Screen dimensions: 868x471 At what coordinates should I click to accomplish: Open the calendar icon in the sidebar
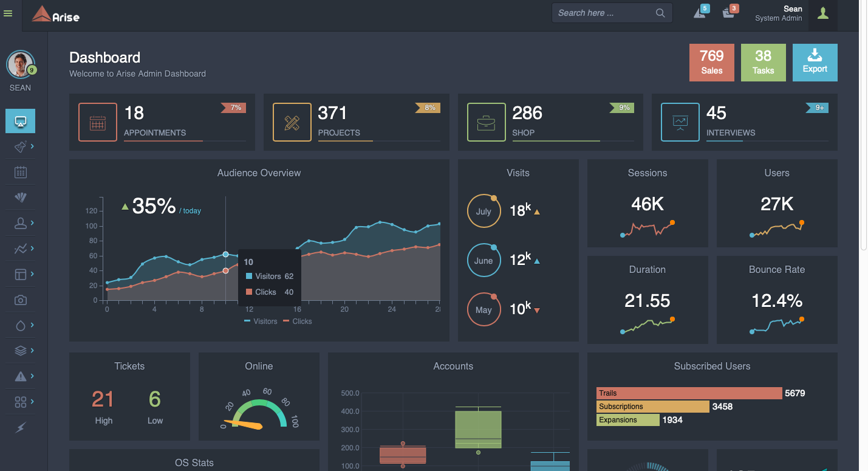(21, 173)
